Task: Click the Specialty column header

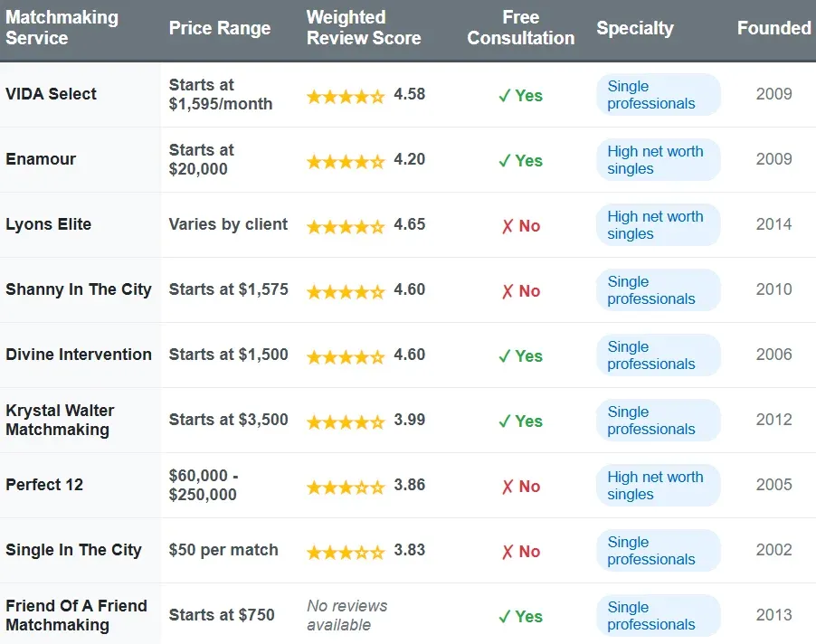Action: [x=635, y=28]
